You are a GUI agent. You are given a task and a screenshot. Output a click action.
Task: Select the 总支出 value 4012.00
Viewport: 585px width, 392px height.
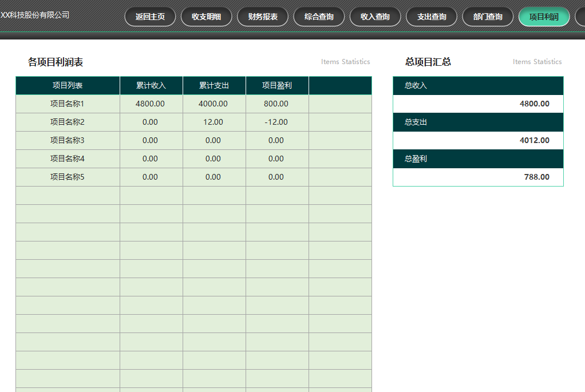click(x=534, y=141)
